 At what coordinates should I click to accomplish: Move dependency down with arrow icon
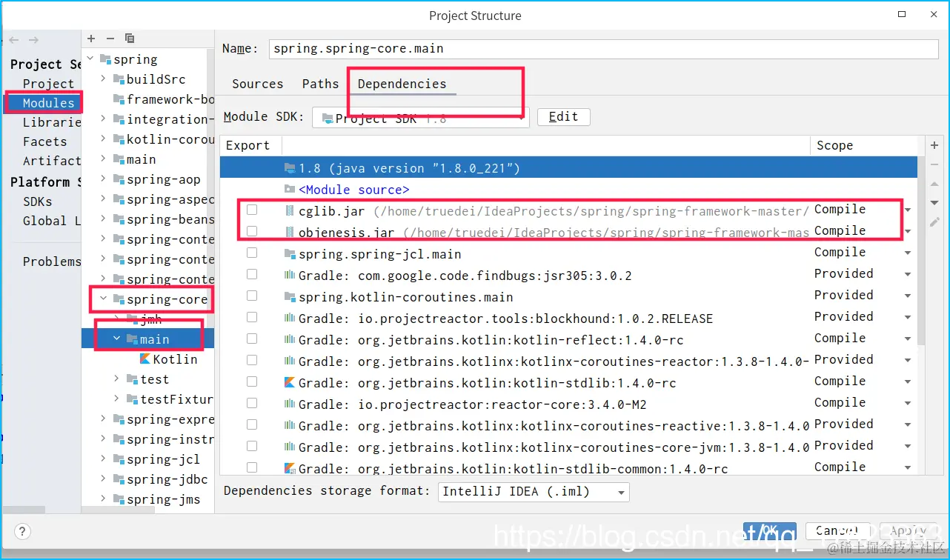coord(934,202)
